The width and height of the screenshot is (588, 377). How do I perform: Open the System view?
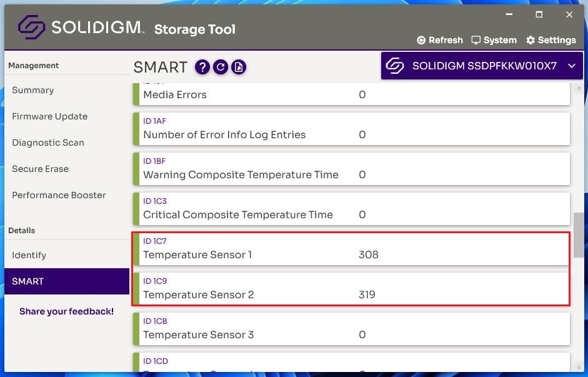[494, 40]
